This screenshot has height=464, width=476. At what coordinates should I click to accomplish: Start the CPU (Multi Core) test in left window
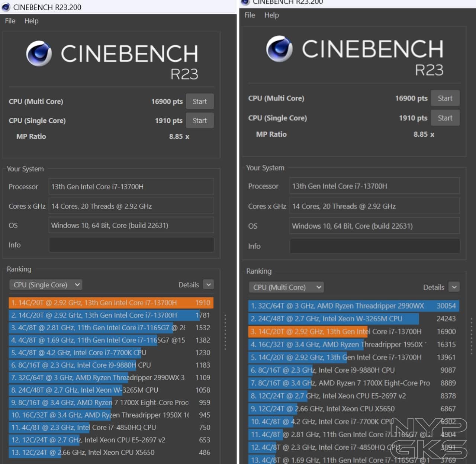200,101
